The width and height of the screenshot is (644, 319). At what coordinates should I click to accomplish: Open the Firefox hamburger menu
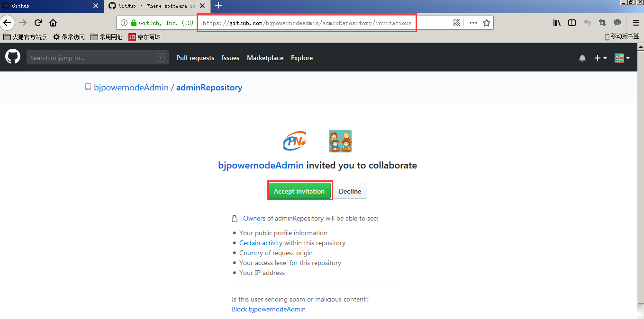click(x=636, y=23)
